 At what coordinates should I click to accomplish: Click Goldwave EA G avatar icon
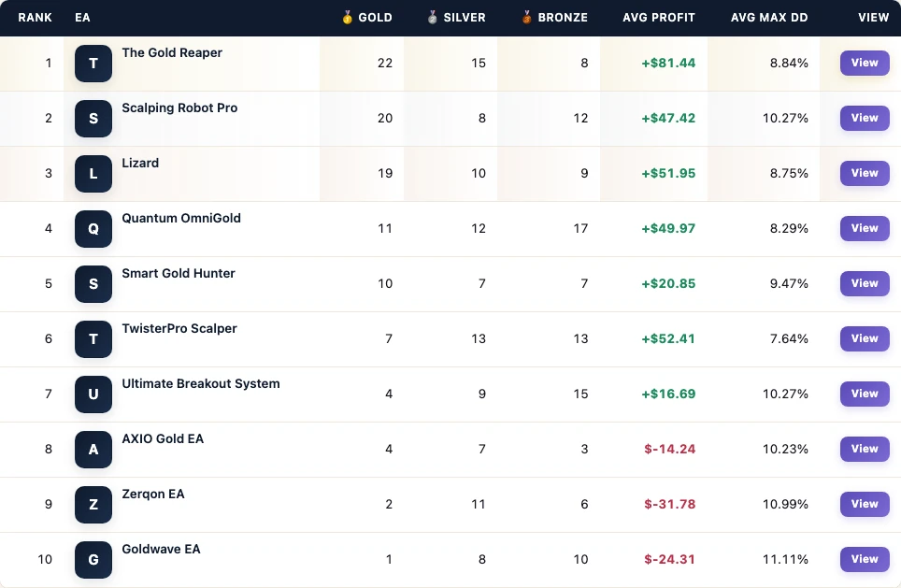point(93,560)
